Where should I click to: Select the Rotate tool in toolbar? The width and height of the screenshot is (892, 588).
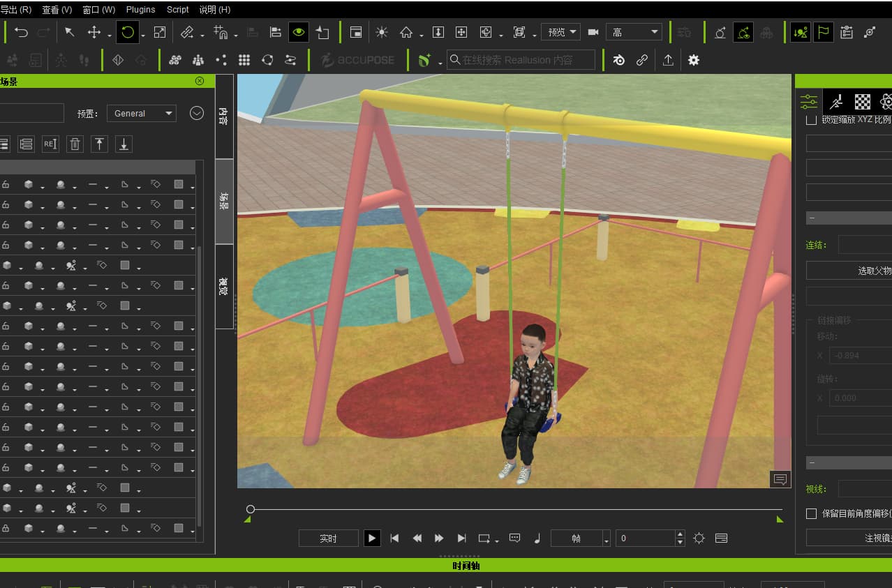128,32
